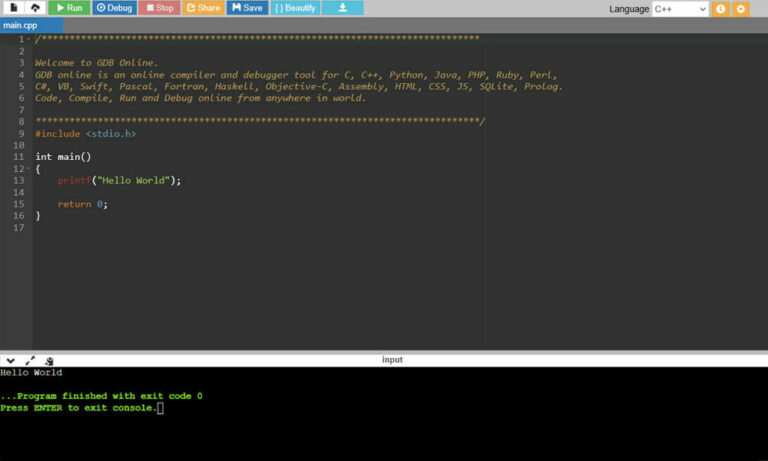This screenshot has width=768, height=461.
Task: Click the new file icon
Action: coord(14,8)
